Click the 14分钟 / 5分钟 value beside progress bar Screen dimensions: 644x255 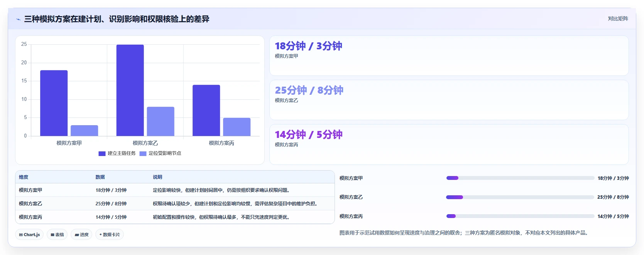[x=613, y=216]
